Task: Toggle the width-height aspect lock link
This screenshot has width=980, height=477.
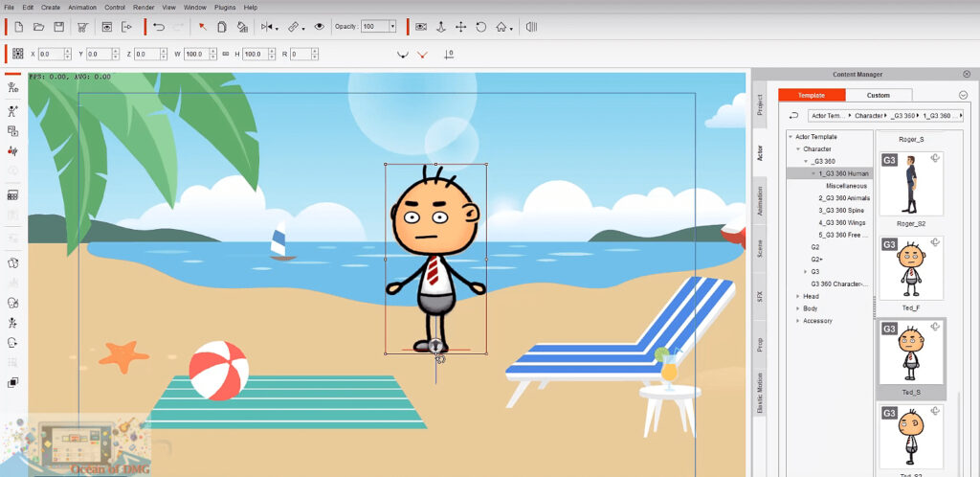Action: point(226,55)
